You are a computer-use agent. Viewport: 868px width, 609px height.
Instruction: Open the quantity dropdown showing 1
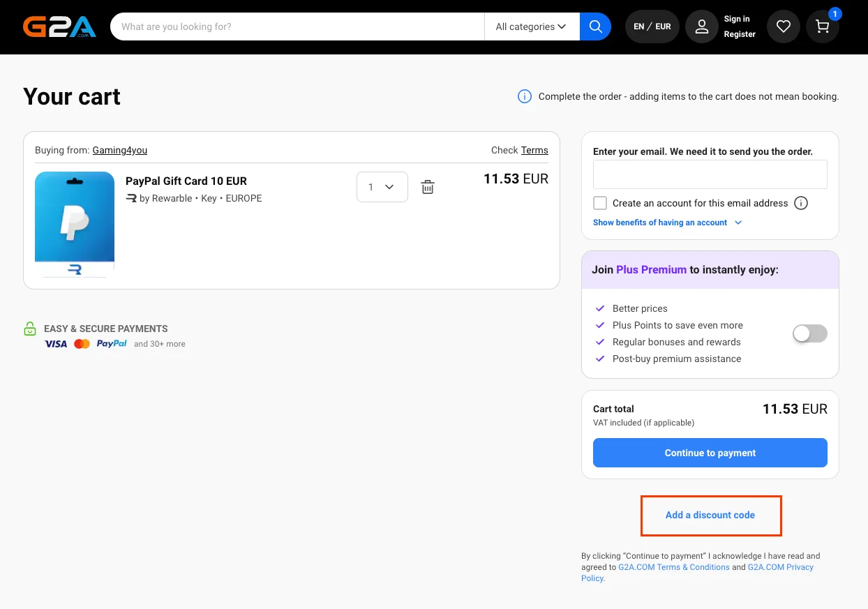click(382, 187)
